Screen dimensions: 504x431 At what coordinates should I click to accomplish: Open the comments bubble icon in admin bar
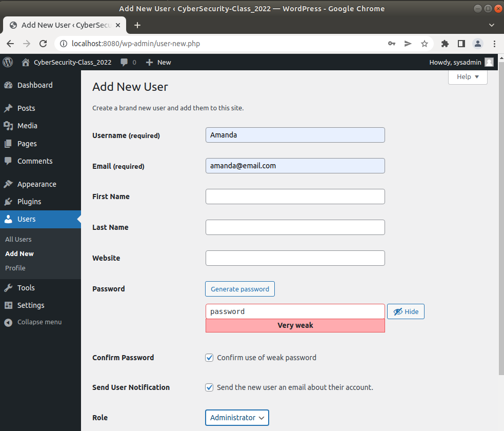(x=124, y=62)
